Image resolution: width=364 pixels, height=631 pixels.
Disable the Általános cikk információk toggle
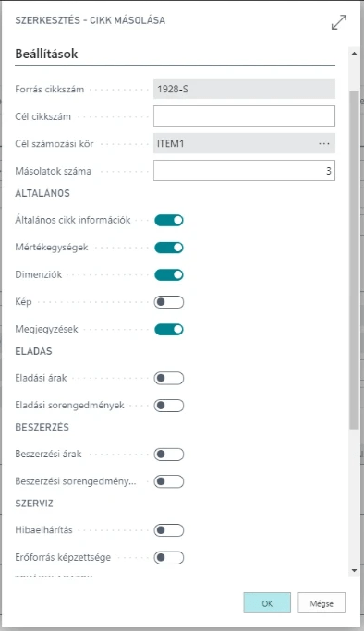169,220
